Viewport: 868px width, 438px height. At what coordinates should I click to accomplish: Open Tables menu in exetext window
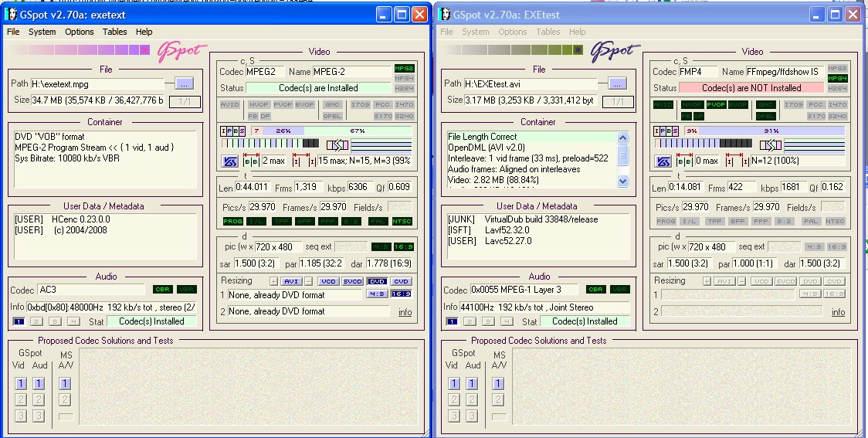pyautogui.click(x=114, y=32)
